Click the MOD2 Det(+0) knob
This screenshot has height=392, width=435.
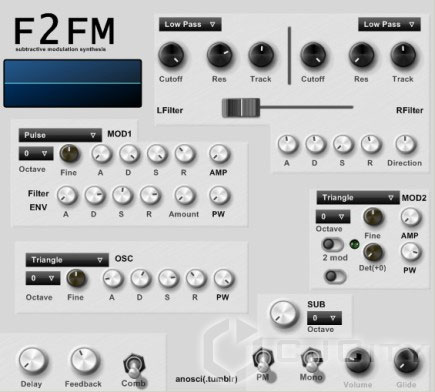pyautogui.click(x=373, y=252)
